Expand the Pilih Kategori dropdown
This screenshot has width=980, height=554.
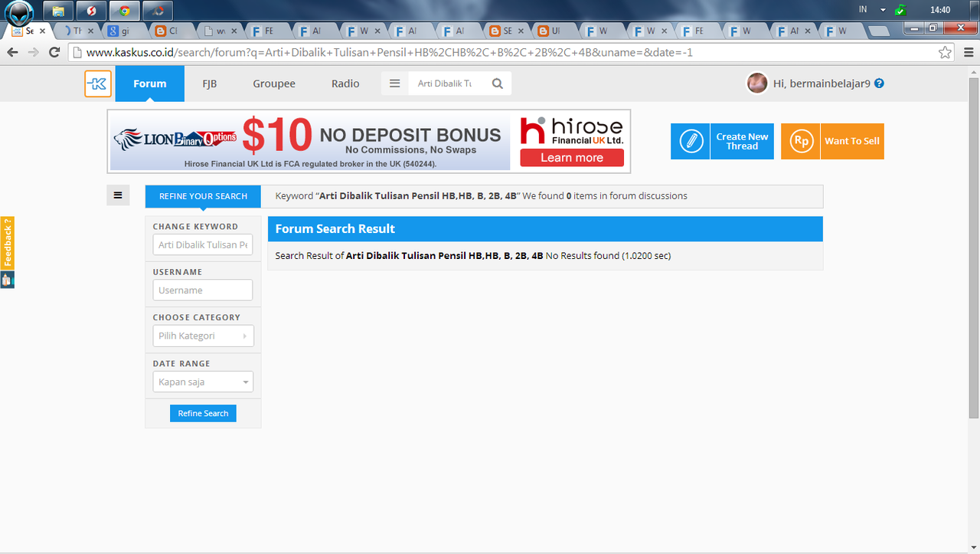(x=203, y=336)
